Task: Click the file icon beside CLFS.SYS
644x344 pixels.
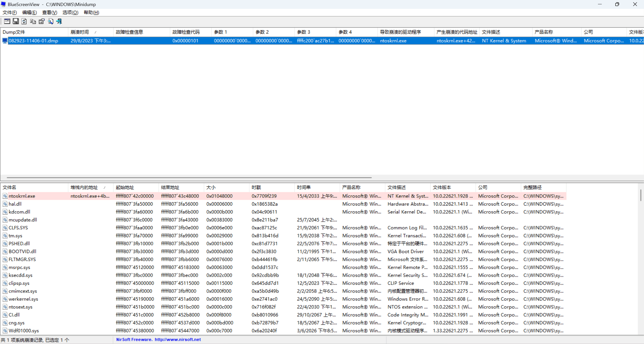Action: click(x=5, y=228)
